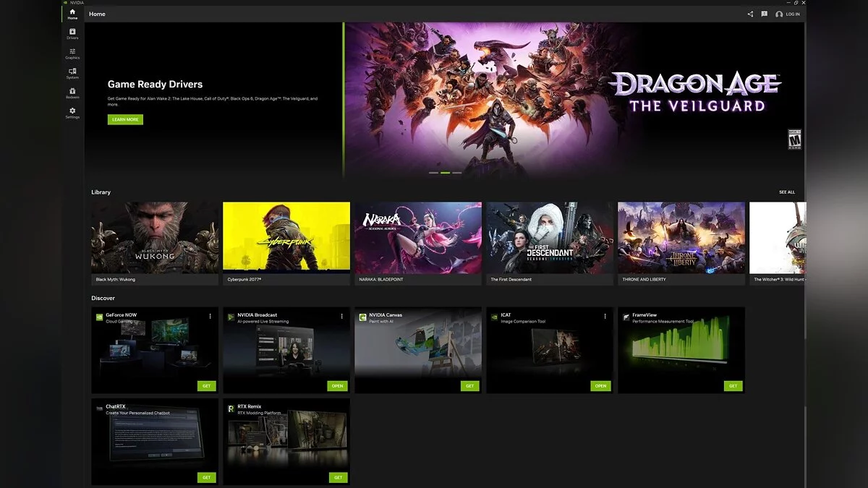
Task: Click the 'Discover' section heading
Action: (103, 298)
